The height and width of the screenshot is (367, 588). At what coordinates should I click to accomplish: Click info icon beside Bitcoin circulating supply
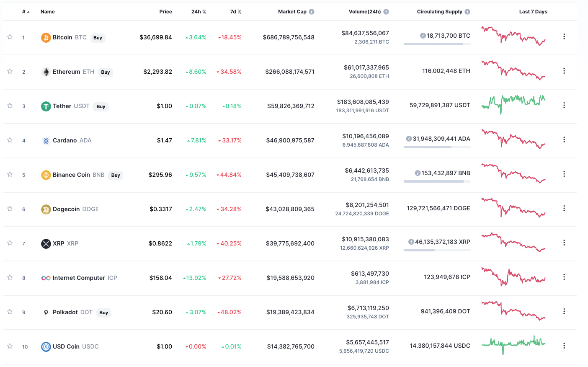coord(423,36)
